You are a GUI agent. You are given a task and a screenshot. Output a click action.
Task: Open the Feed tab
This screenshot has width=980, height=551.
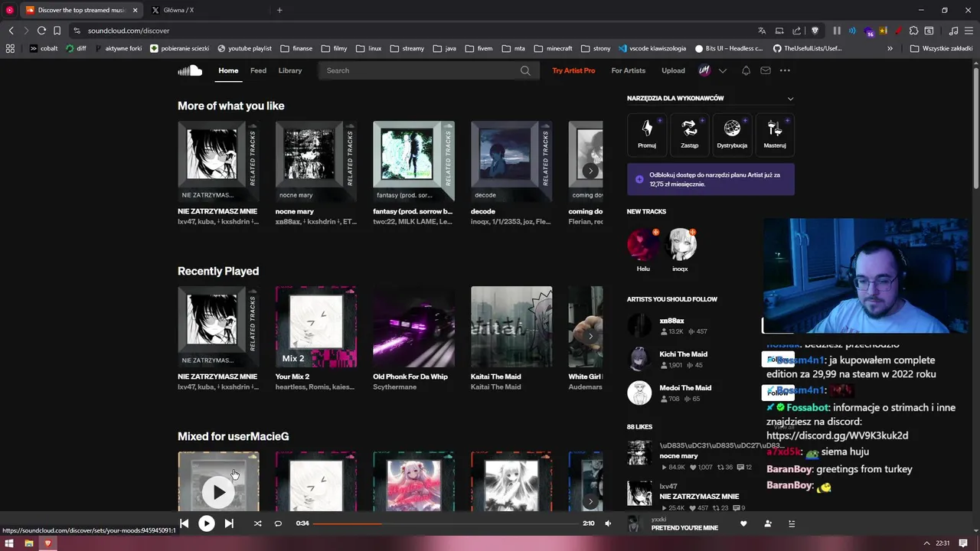(x=258, y=70)
